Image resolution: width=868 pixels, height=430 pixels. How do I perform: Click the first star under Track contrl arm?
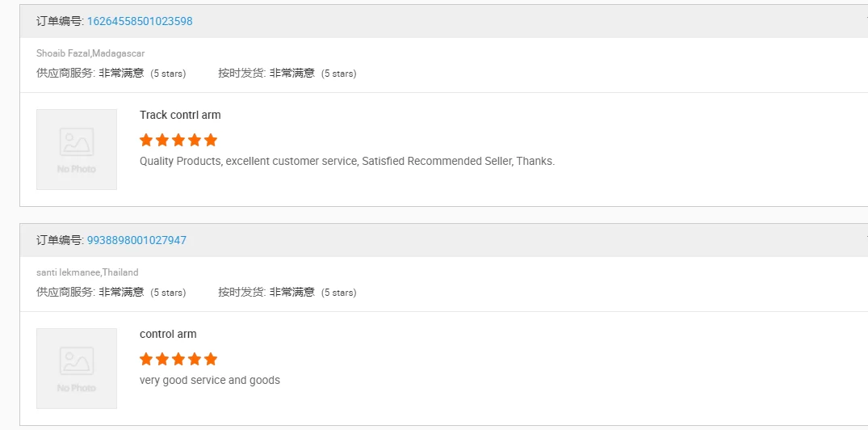point(146,140)
